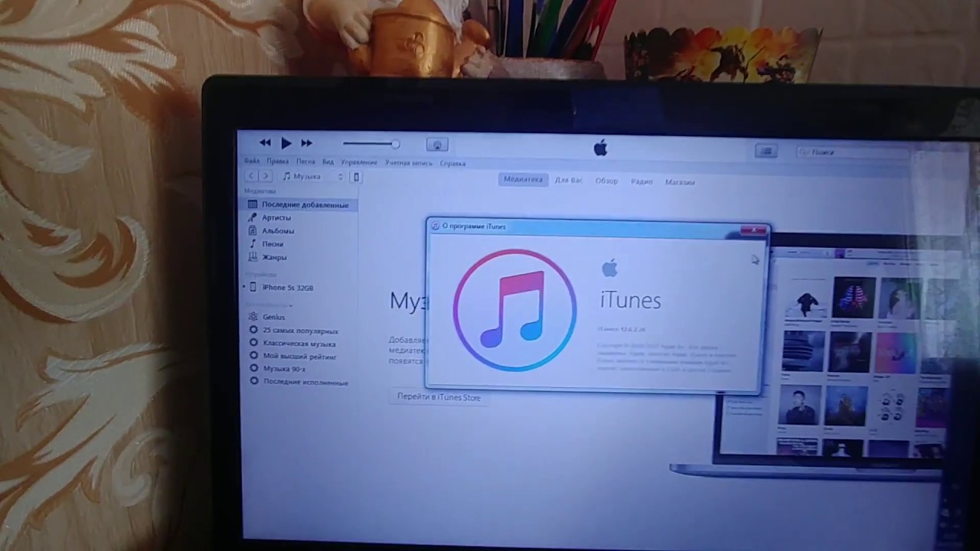Image resolution: width=980 pixels, height=551 pixels.
Task: Click gear icon next to Музыка 90-х
Action: 253,369
